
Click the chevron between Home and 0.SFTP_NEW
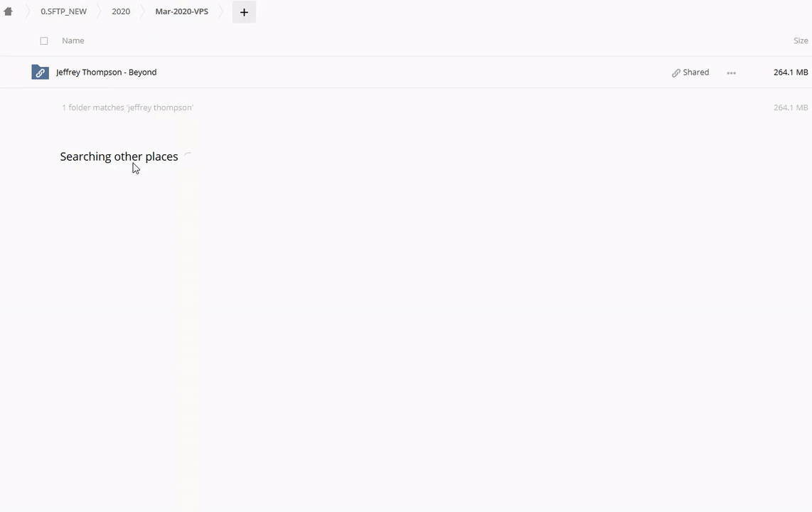tap(28, 11)
